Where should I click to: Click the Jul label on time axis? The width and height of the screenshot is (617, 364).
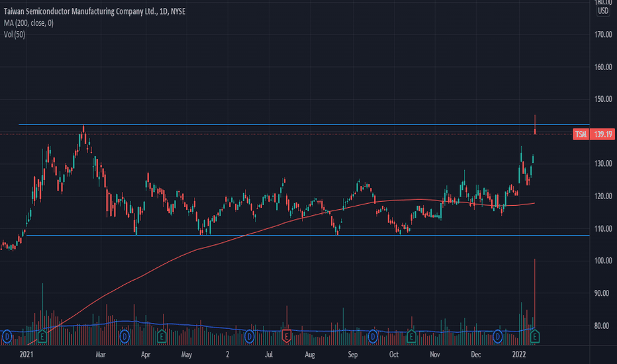pyautogui.click(x=269, y=355)
